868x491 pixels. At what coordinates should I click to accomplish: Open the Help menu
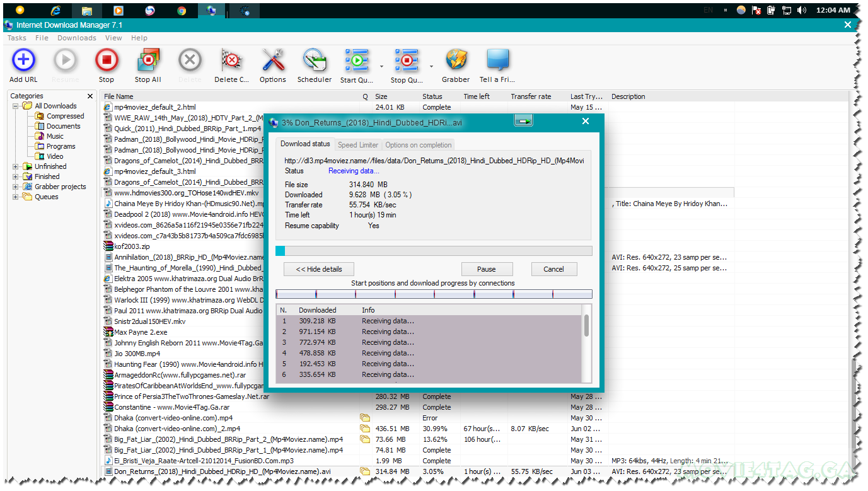139,38
